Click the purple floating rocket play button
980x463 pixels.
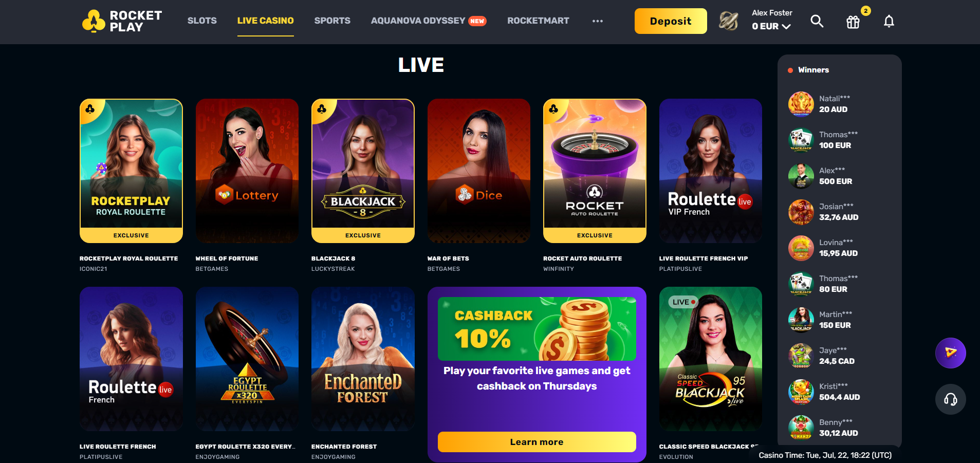(x=951, y=353)
